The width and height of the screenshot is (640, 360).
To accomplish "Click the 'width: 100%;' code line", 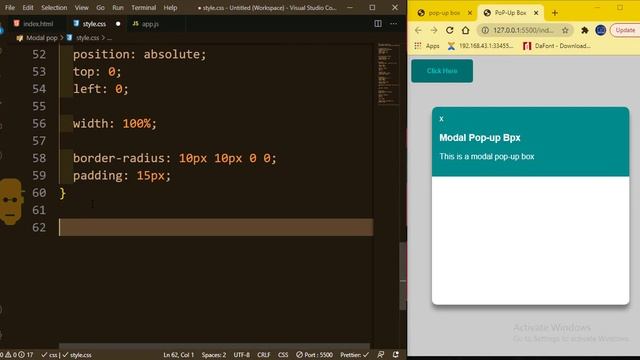I will coord(115,123).
